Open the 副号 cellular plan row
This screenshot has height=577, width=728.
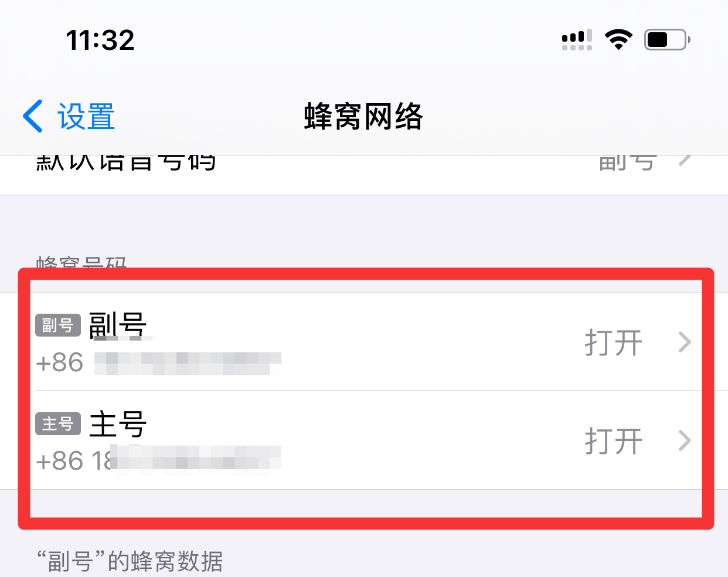364,342
